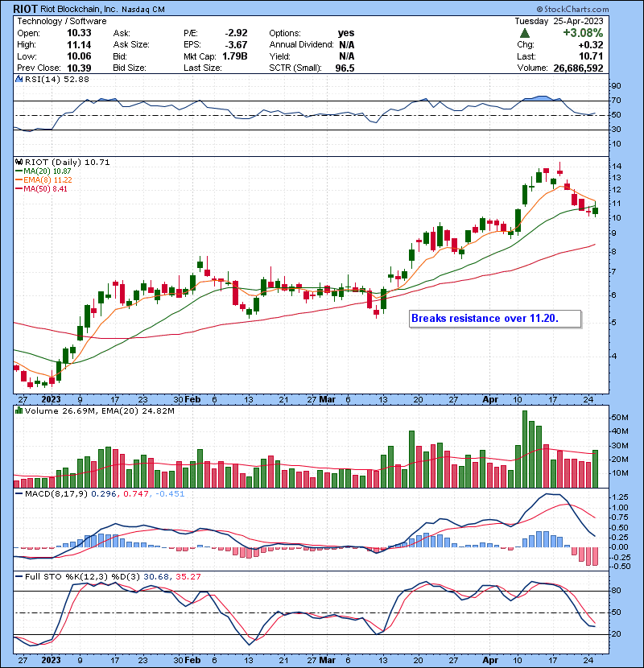Click the 'Technology / Software' sector label

point(62,21)
